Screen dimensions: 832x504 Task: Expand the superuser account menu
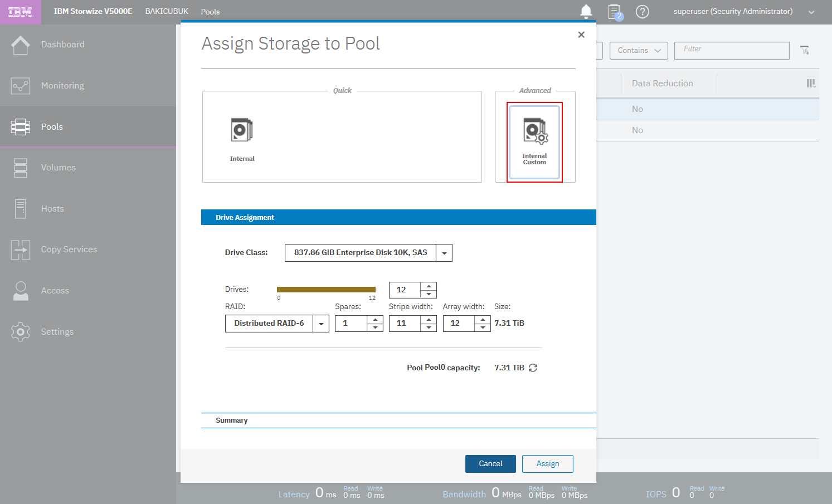(x=811, y=12)
